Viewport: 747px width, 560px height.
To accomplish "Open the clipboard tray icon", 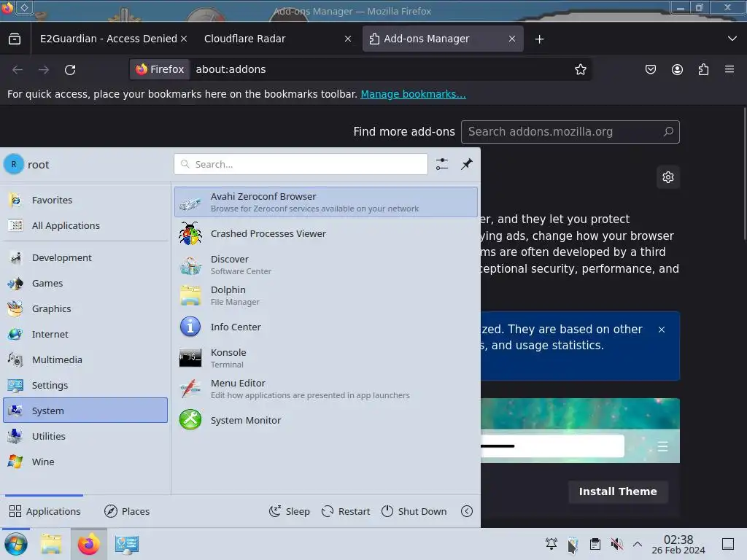I will [x=595, y=544].
